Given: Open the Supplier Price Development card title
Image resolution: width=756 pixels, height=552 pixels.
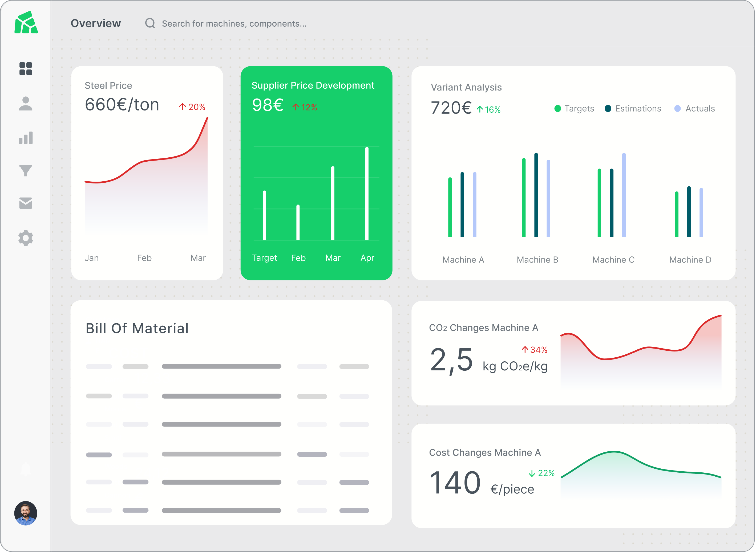Looking at the screenshot, I should coord(313,85).
